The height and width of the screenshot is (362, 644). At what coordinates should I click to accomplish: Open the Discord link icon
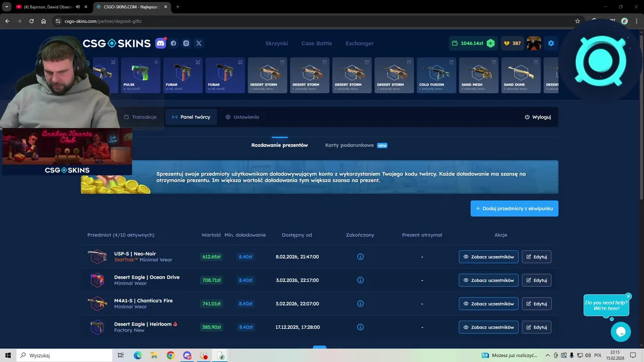pos(160,43)
